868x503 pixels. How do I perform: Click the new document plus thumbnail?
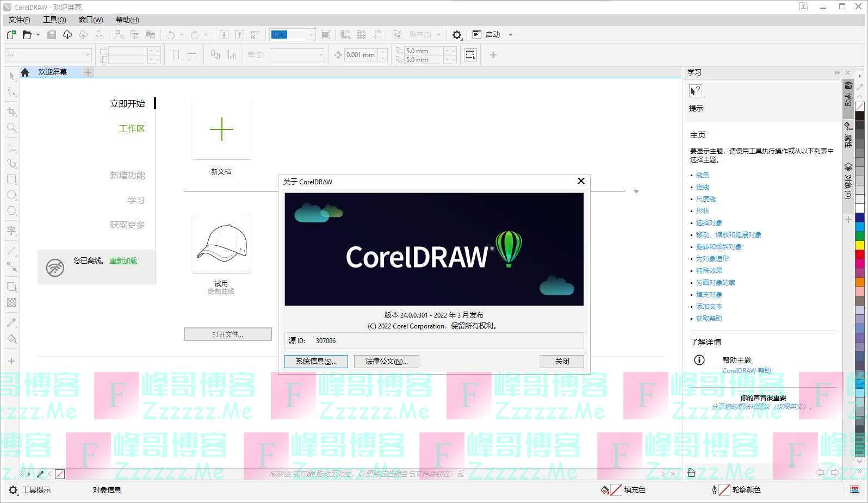pos(221,130)
